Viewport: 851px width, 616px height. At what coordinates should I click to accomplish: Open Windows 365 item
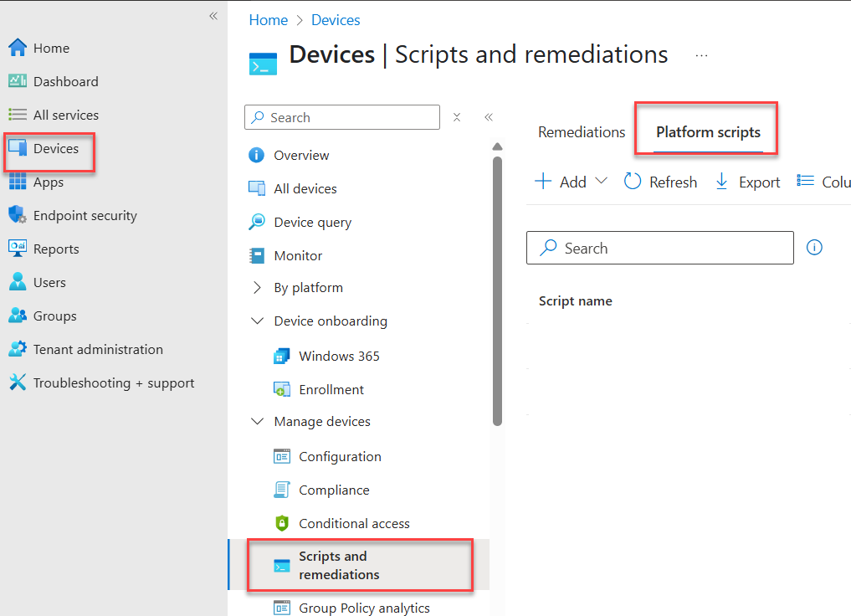point(339,356)
